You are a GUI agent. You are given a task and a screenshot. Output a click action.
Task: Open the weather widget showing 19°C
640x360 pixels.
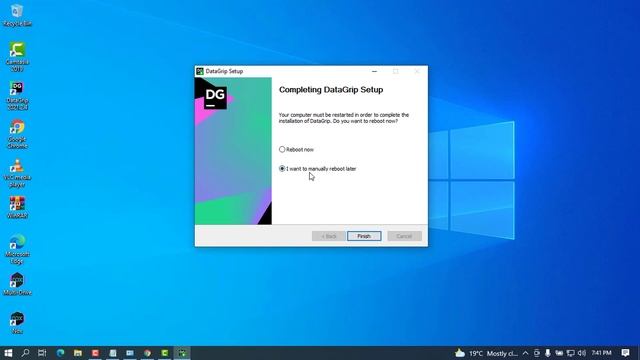click(x=486, y=353)
